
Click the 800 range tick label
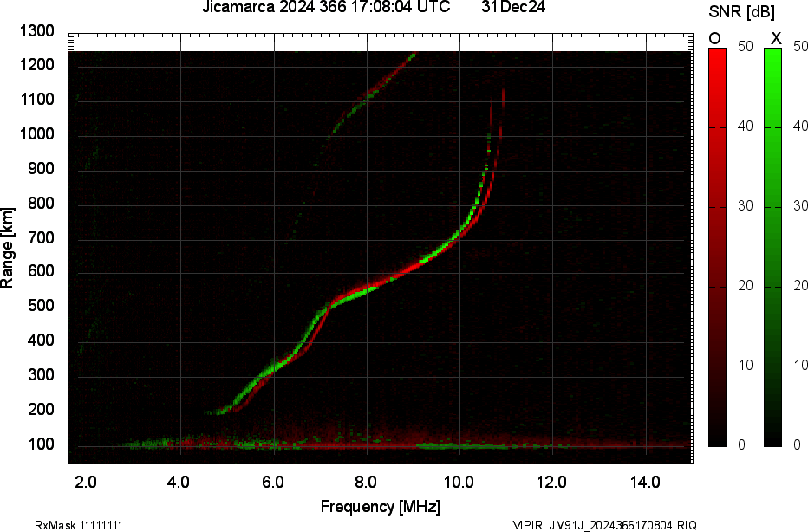tap(41, 203)
